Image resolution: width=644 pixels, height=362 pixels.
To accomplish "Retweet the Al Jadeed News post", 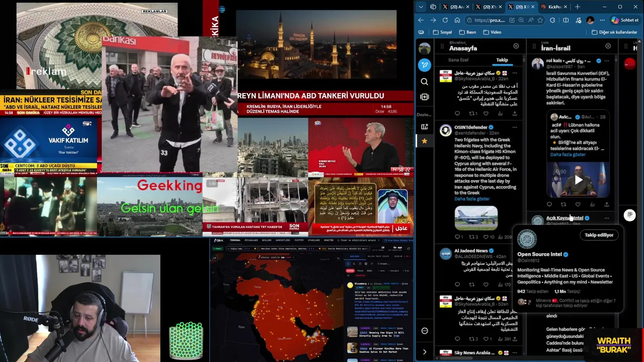I will (472, 285).
